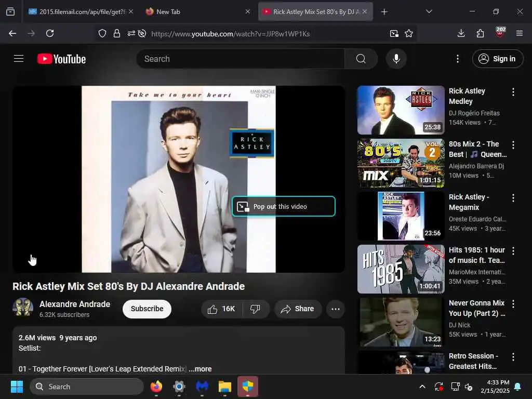Open notification bell in system tray
532x399 pixels.
click(518, 387)
